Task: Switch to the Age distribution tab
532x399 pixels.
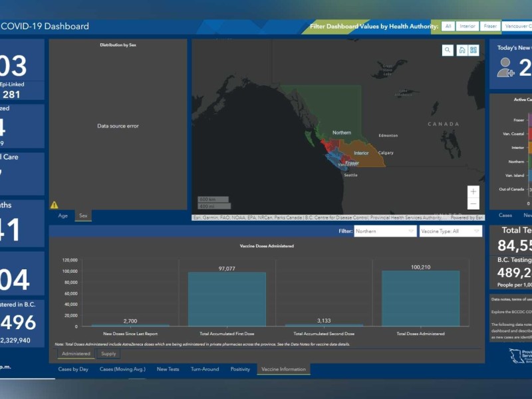Action: coord(63,215)
